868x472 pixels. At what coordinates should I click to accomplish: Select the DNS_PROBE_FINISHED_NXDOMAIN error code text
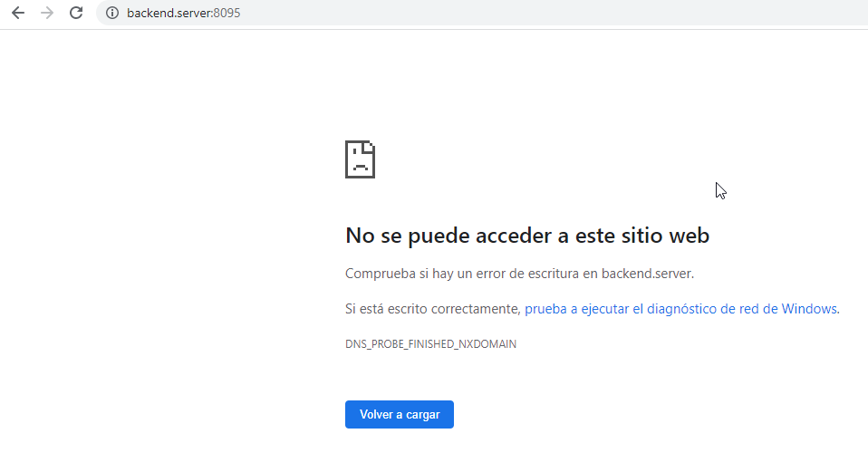coord(430,344)
